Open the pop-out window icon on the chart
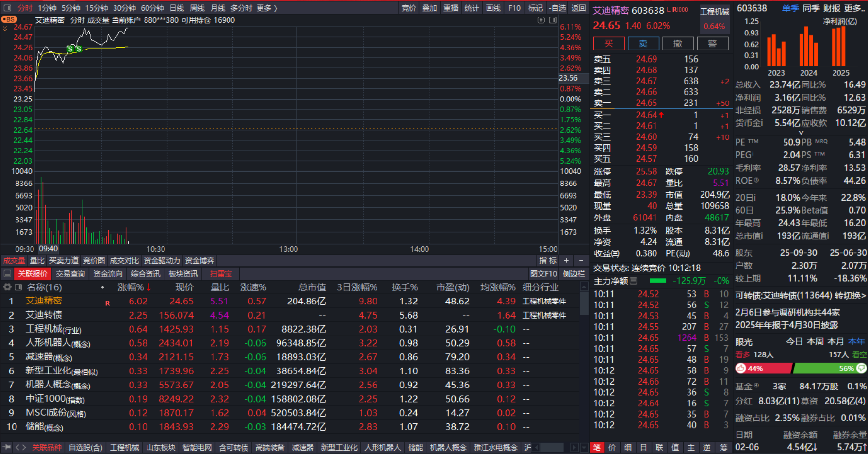This screenshot has width=868, height=454. coord(541,20)
